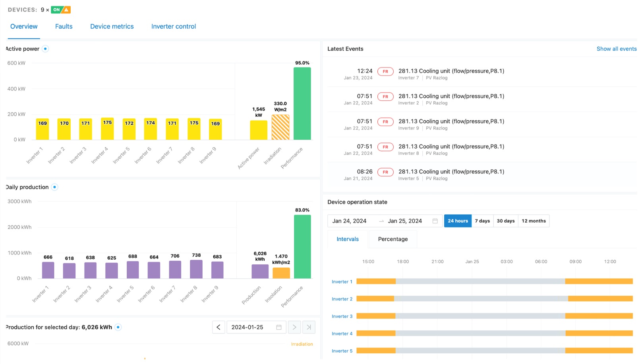Screen dimensions: 640x364
Task: Open calendar icon in operation state date range
Action: coord(435,221)
